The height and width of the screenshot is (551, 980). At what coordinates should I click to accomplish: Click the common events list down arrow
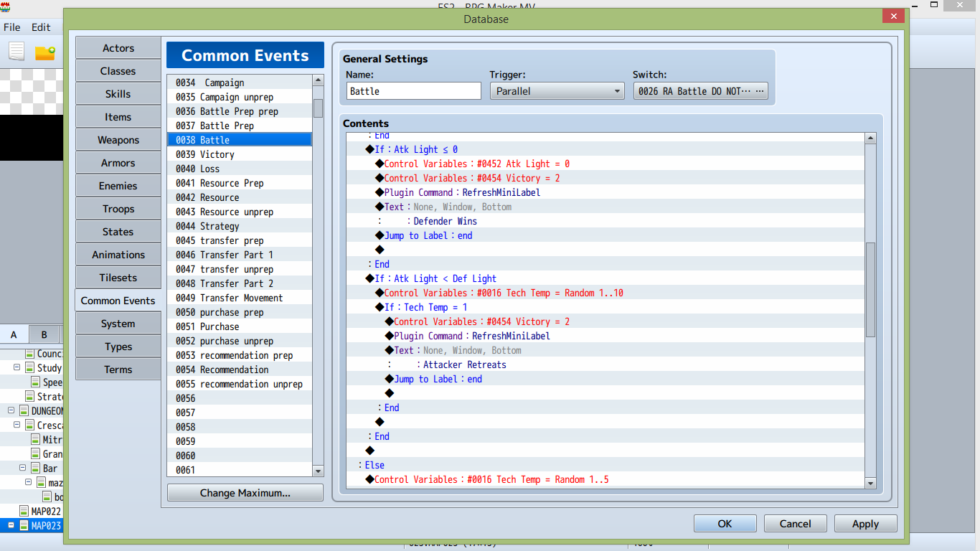(318, 471)
